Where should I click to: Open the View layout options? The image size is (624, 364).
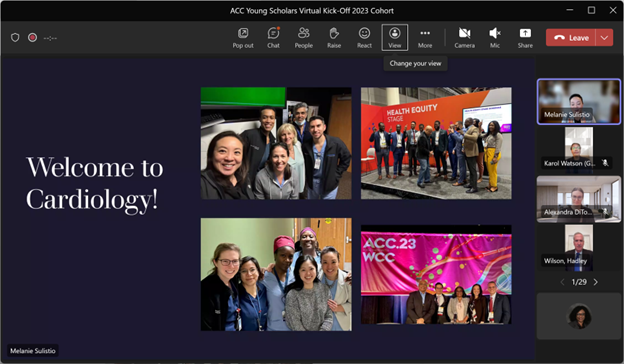tap(395, 38)
